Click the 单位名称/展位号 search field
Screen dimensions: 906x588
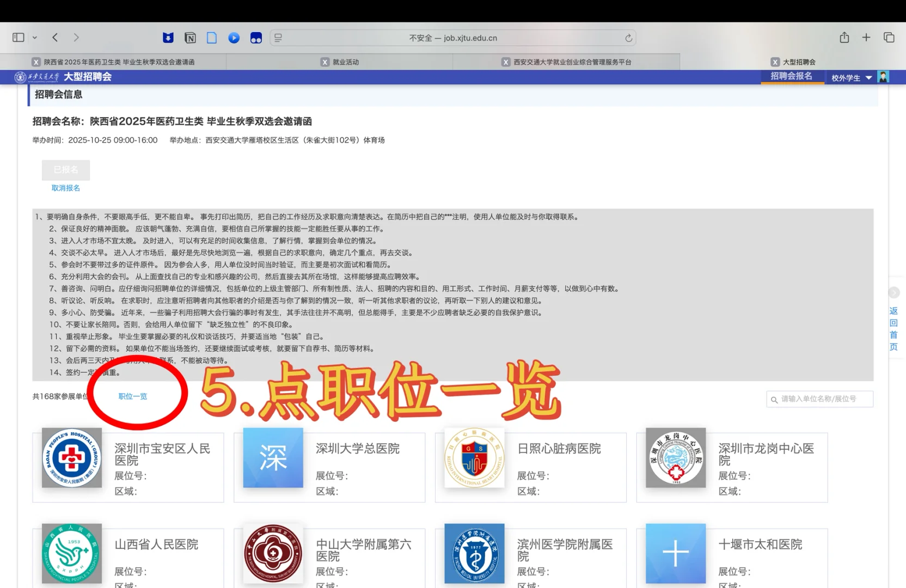(x=819, y=399)
